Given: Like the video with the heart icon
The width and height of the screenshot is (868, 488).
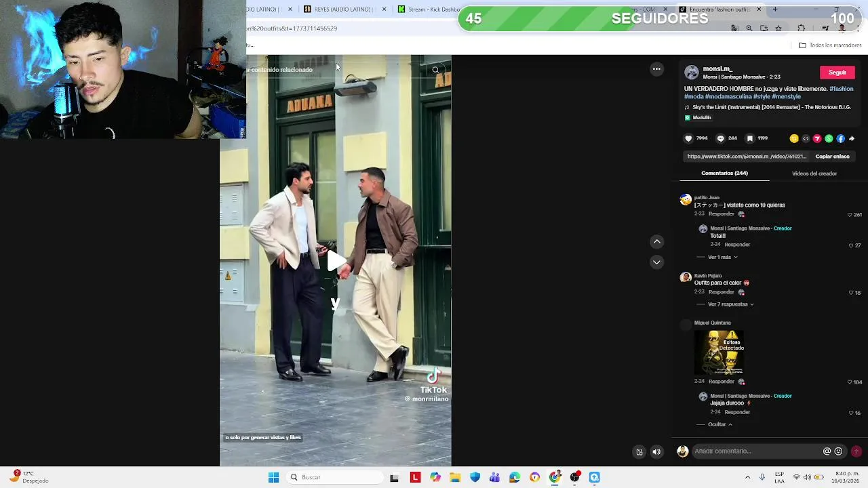Looking at the screenshot, I should (688, 138).
